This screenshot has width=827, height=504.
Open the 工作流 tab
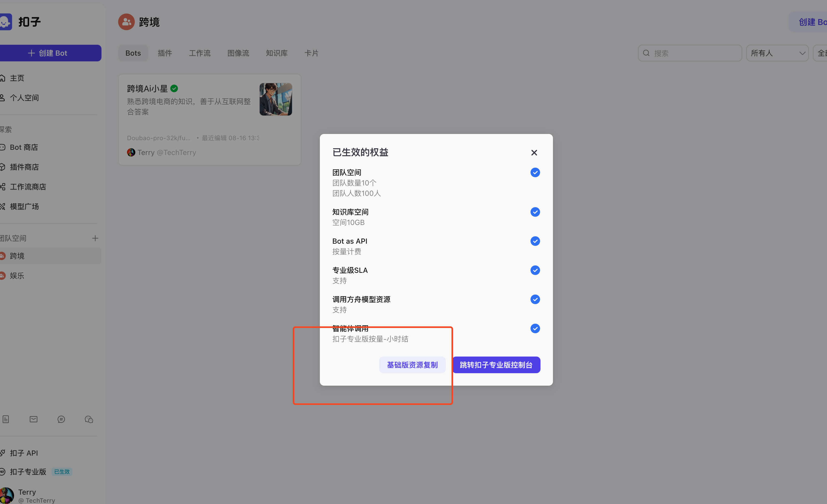click(200, 53)
